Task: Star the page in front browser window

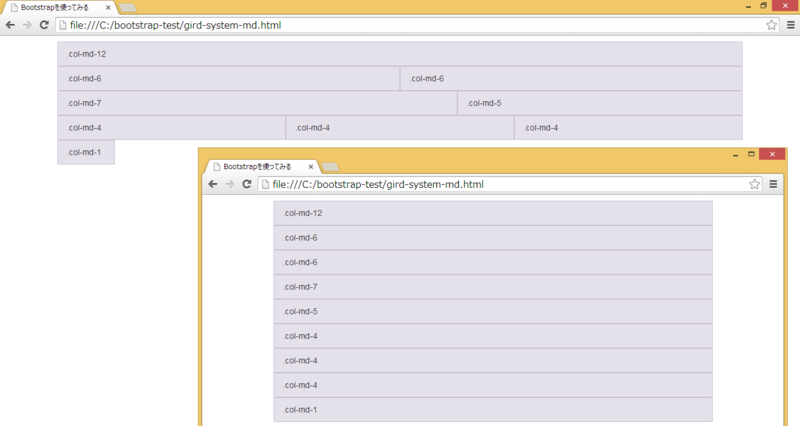Action: pos(755,184)
